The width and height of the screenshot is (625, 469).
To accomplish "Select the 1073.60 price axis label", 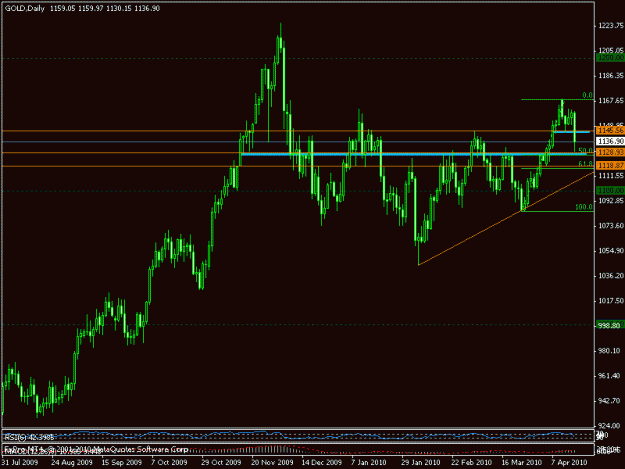I will [610, 226].
